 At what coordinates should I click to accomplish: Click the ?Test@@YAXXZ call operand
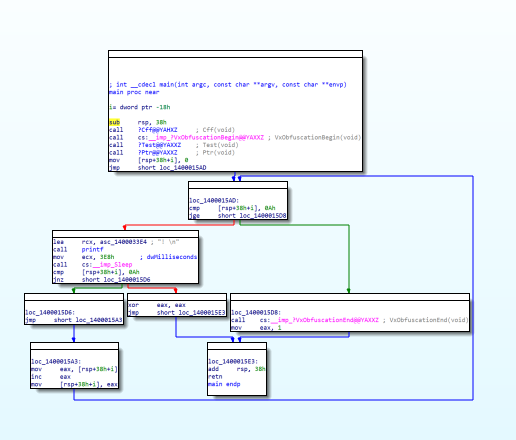click(x=159, y=145)
